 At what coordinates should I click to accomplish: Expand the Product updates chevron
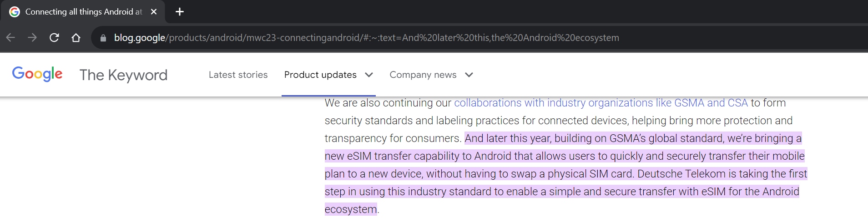pos(369,75)
